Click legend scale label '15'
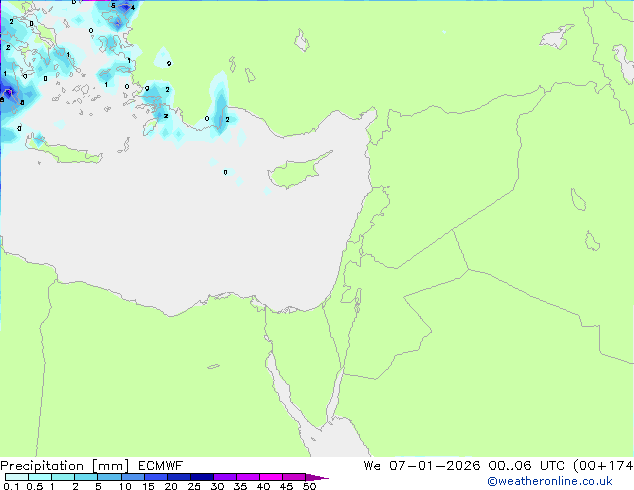The image size is (634, 490). pos(148,486)
